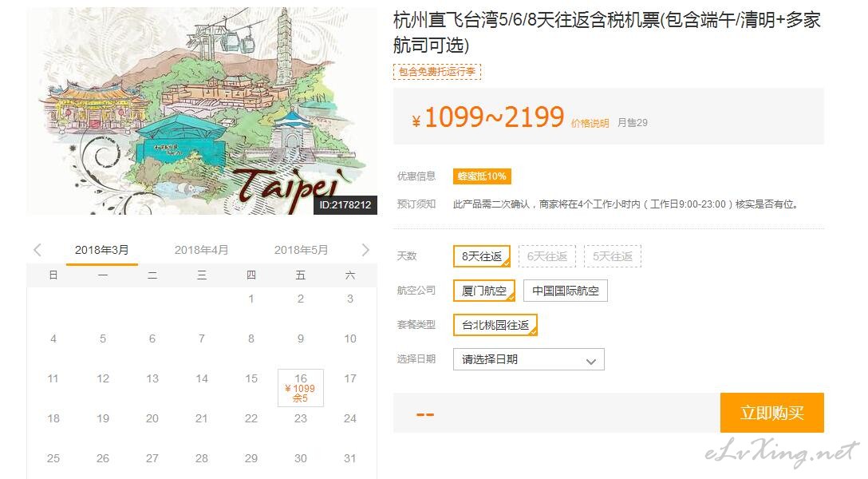Click the 月售29 monthly sales text
This screenshot has width=868, height=479.
click(x=633, y=123)
